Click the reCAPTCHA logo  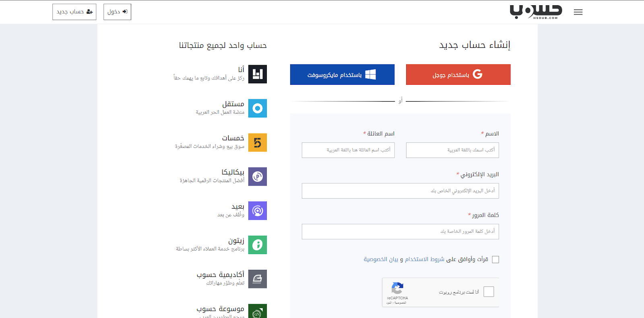pyautogui.click(x=397, y=288)
